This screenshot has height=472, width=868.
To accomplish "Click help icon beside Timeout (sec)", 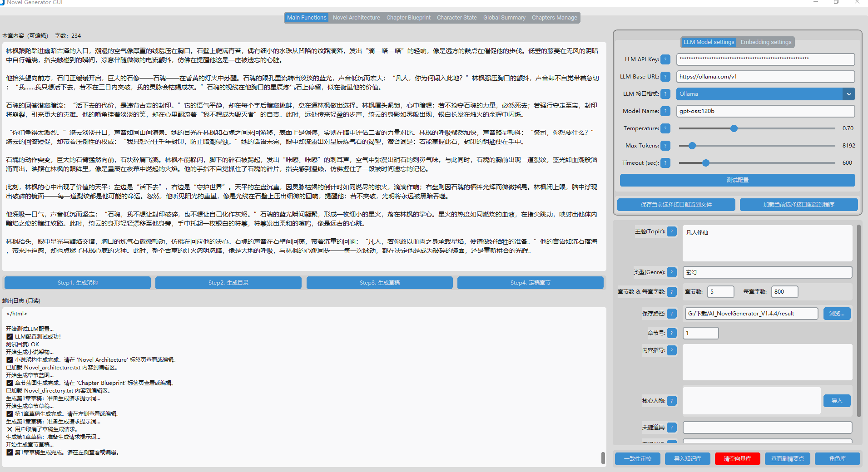I will point(665,163).
